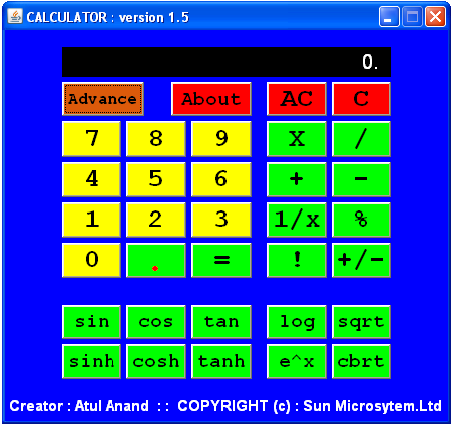This screenshot has width=452, height=426.
Task: Click the cos function button
Action: 156,322
